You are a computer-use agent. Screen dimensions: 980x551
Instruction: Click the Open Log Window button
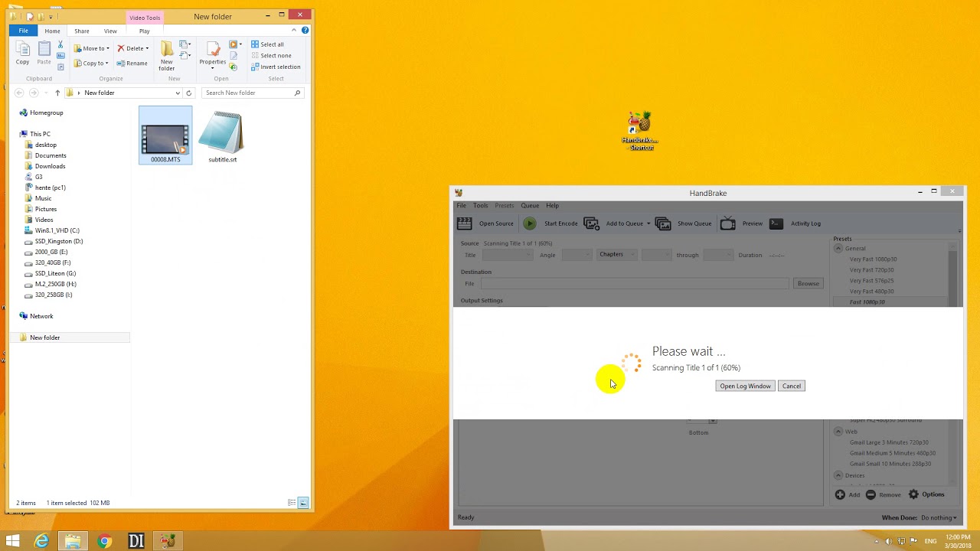pos(745,386)
